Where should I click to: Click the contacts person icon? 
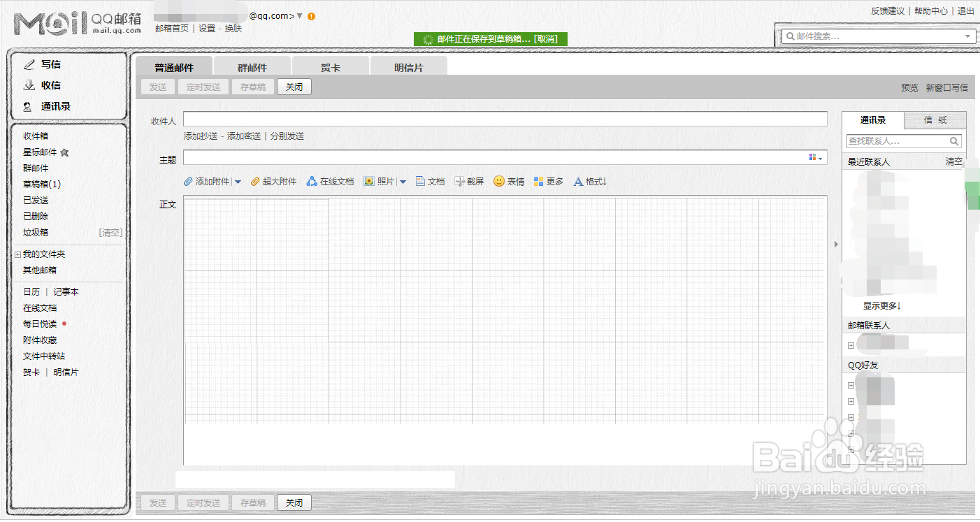tap(27, 107)
